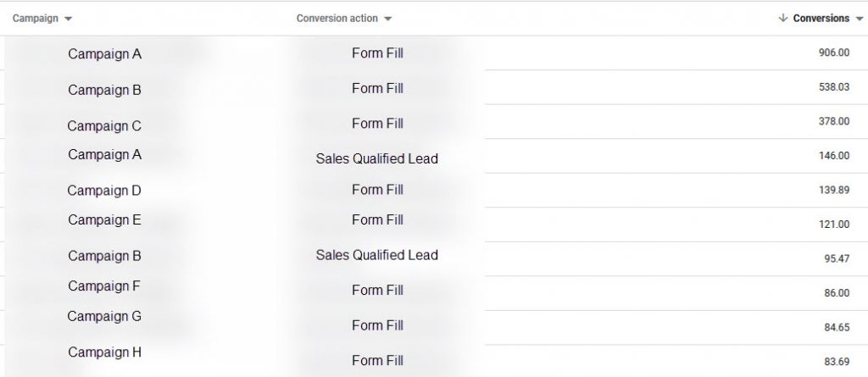
Task: Select Form Fill in the Campaign H row
Action: point(377,361)
